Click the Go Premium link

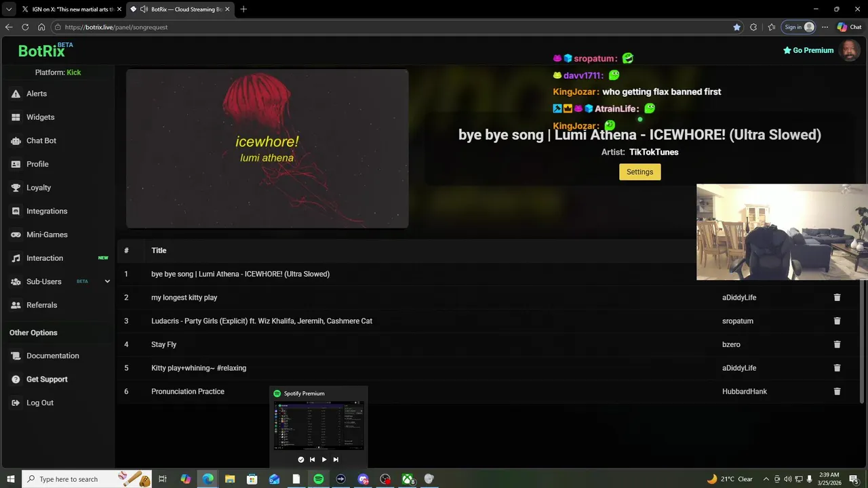808,50
